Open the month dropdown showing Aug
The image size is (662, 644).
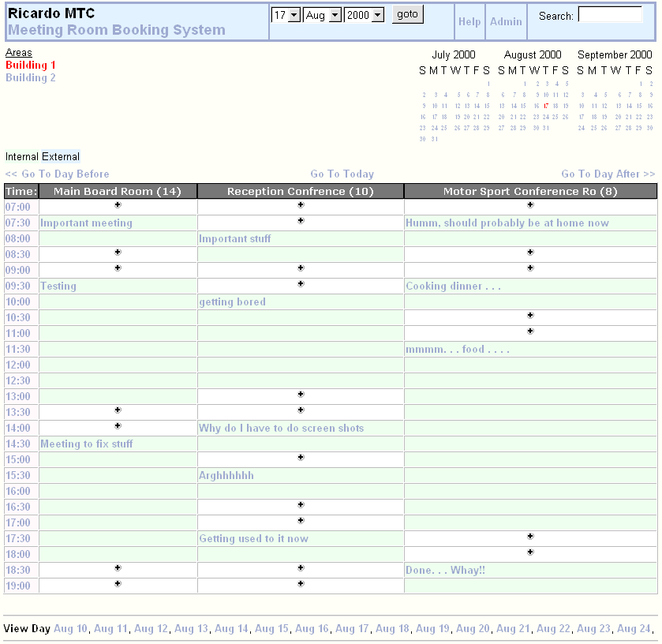[322, 15]
